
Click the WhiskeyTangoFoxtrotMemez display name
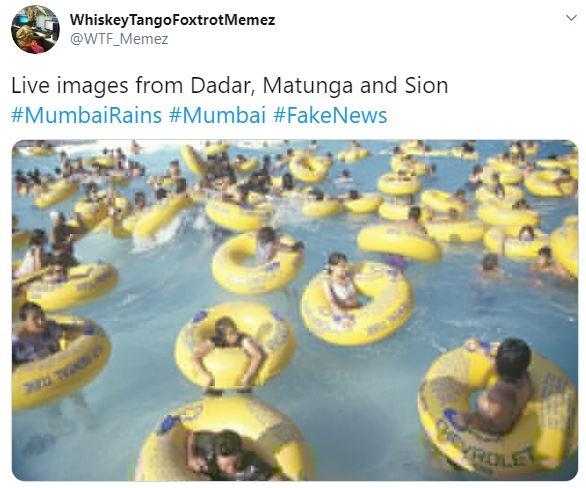click(x=172, y=20)
